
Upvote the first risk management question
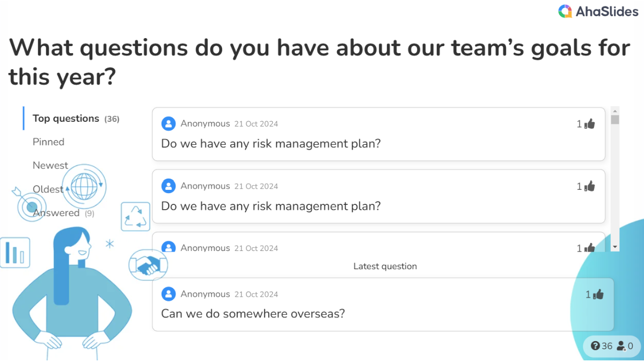[590, 124]
